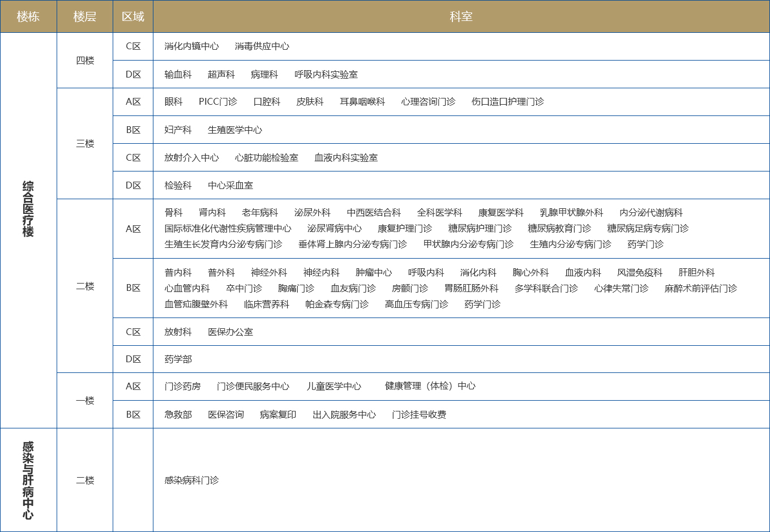Click 内分泌代谢病科 entry
Image resolution: width=770 pixels, height=532 pixels.
pos(651,213)
